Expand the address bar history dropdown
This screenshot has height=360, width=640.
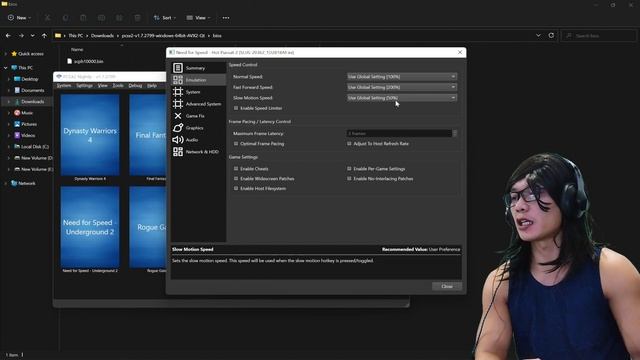(x=538, y=36)
